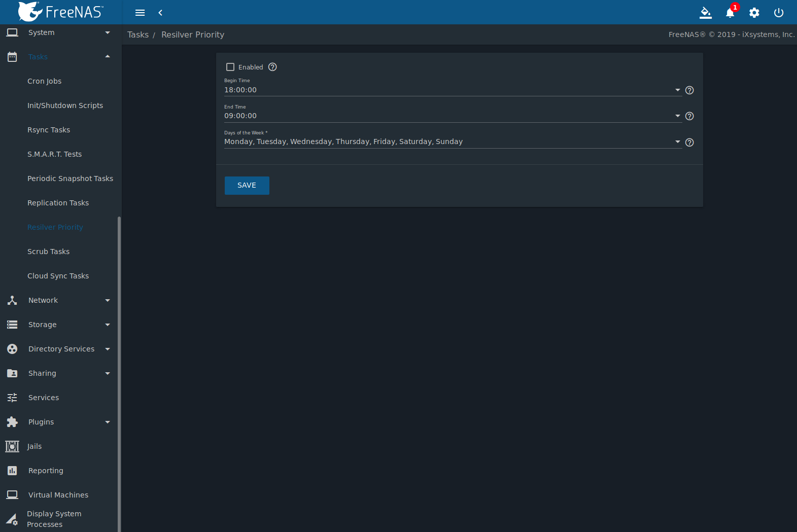Viewport: 797px width, 532px height.
Task: Click the power button icon
Action: tap(779, 13)
